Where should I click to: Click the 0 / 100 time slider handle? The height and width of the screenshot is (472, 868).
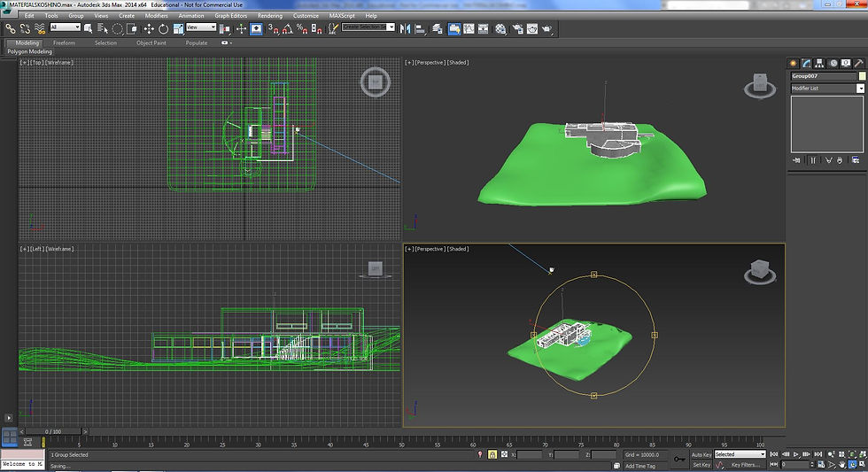55,431
